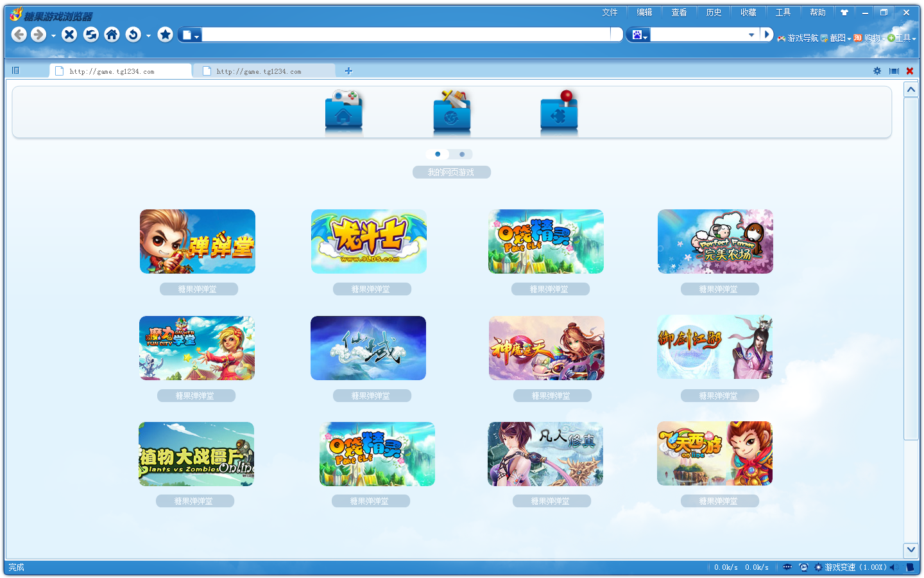Click the green plus 工具 toolbar item
Screen dimensions: 924x578
pos(899,39)
